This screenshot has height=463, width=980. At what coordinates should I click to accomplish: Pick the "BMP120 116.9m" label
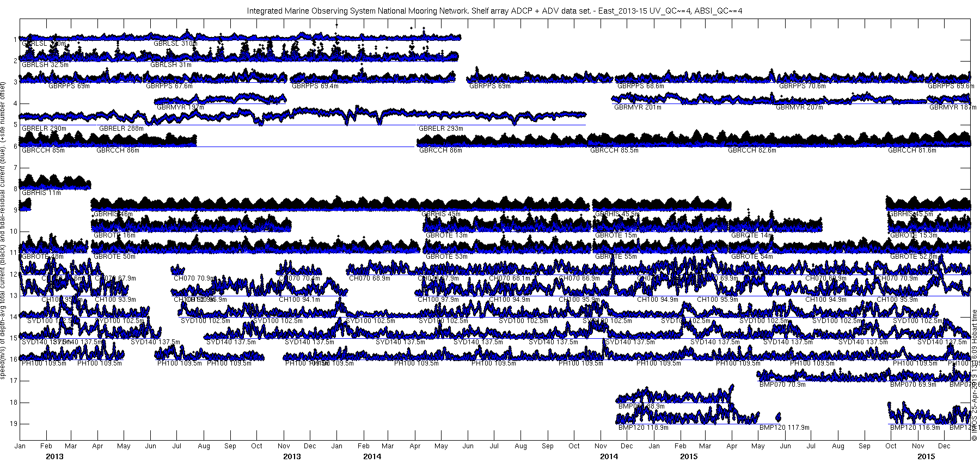[915, 428]
